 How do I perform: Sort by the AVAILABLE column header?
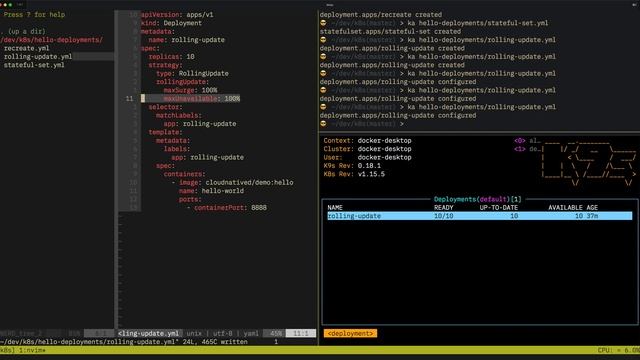(x=565, y=208)
